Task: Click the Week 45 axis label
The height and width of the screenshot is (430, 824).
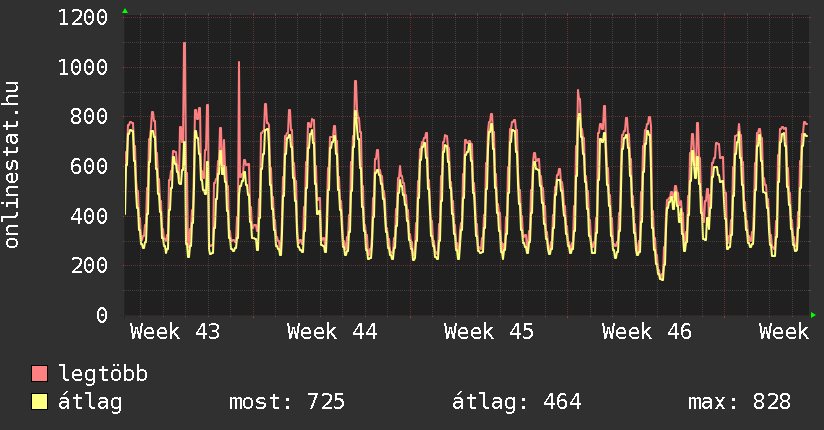Action: coord(489,332)
